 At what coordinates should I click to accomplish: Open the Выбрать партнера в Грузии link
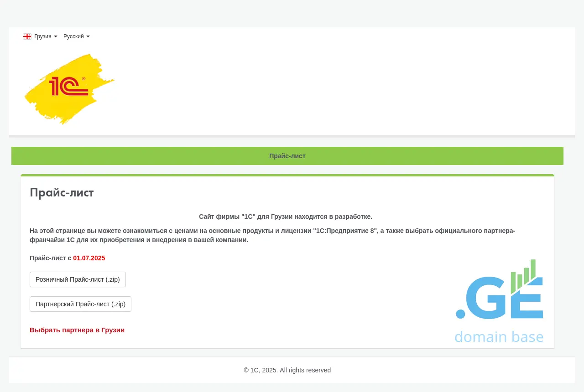(77, 330)
